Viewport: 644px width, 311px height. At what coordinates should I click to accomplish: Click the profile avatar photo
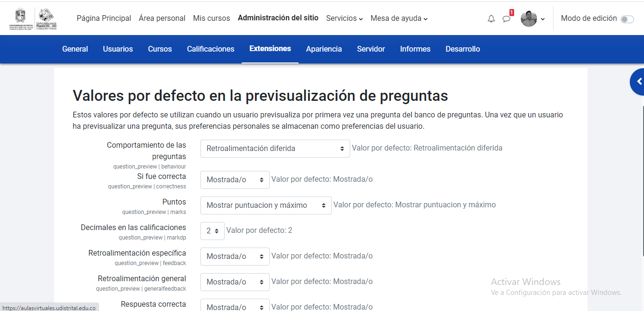(x=528, y=18)
